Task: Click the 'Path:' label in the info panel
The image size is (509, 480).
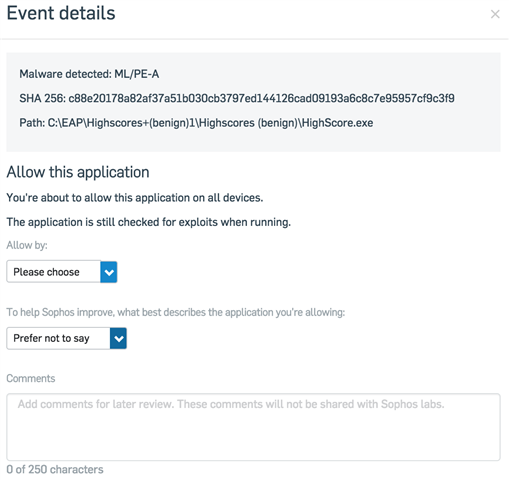Action: click(32, 123)
